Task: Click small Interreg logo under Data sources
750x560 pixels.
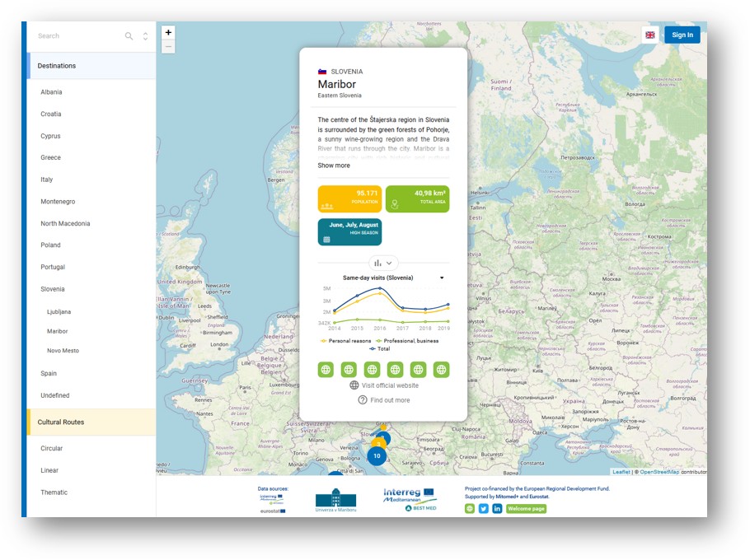Action: (x=272, y=499)
